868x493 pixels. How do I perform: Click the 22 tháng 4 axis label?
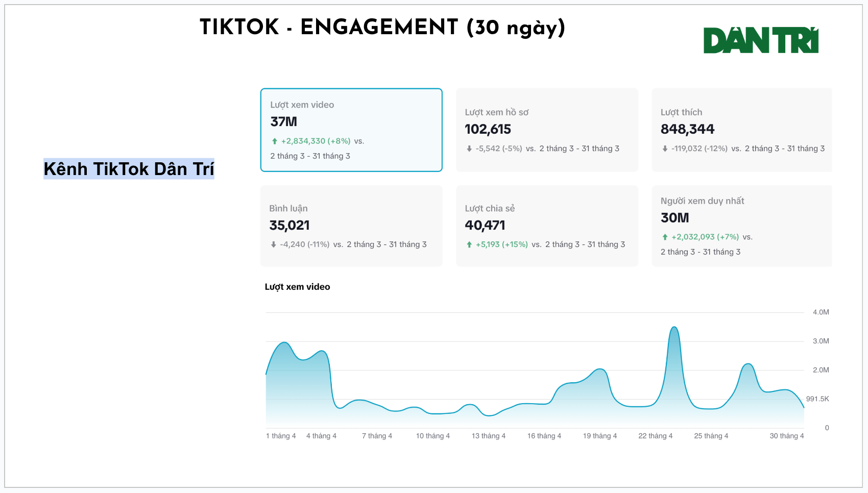[x=656, y=436]
